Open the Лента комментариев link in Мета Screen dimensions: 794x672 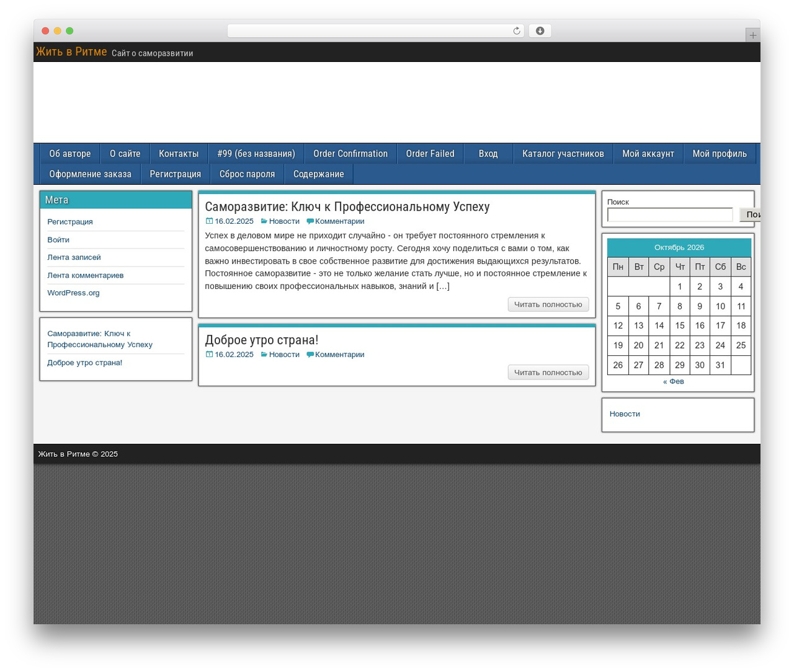point(86,275)
